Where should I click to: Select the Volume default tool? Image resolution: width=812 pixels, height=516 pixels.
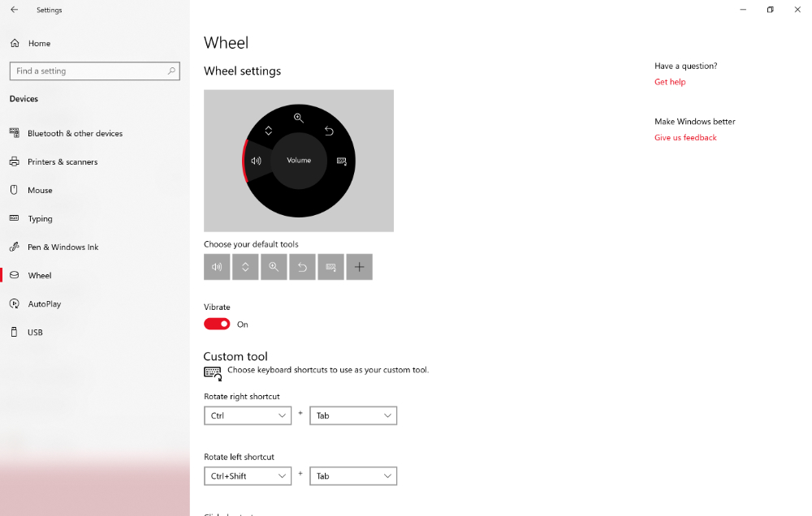pyautogui.click(x=217, y=266)
